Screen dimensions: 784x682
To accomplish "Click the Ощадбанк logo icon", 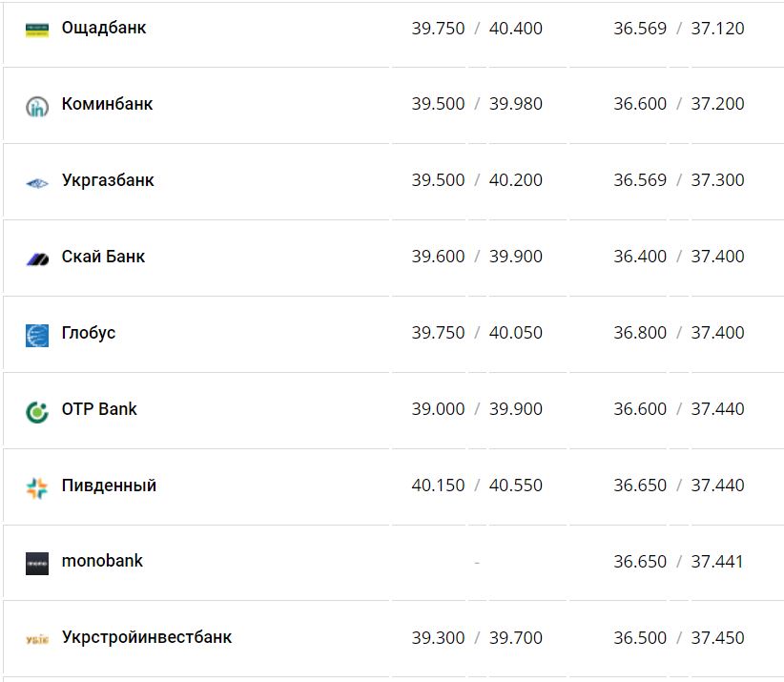I will tap(37, 29).
